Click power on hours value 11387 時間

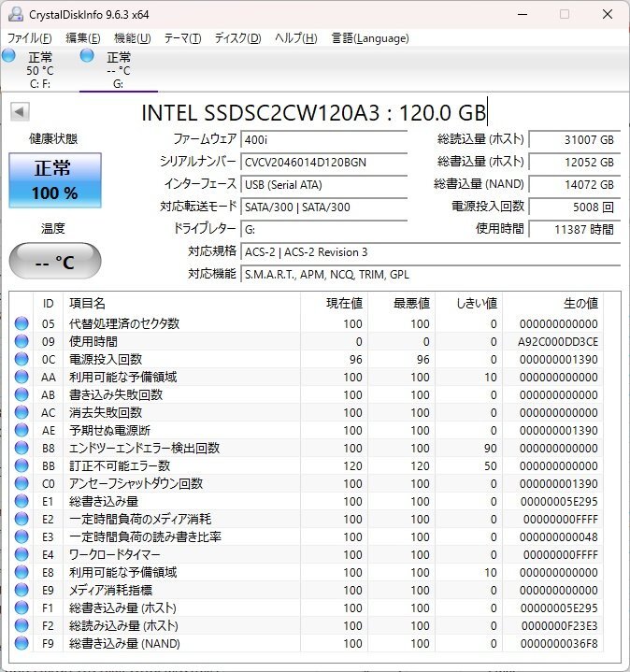[575, 230]
